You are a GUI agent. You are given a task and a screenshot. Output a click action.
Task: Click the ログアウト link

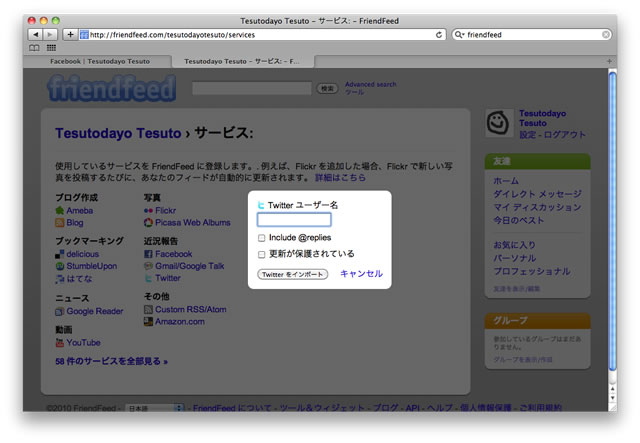565,135
